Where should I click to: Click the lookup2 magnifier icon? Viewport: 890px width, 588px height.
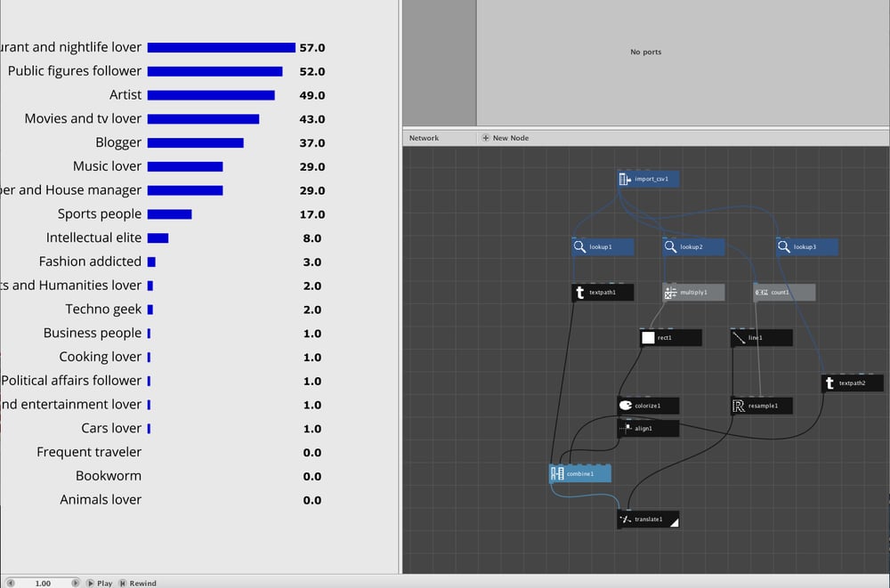pos(670,247)
